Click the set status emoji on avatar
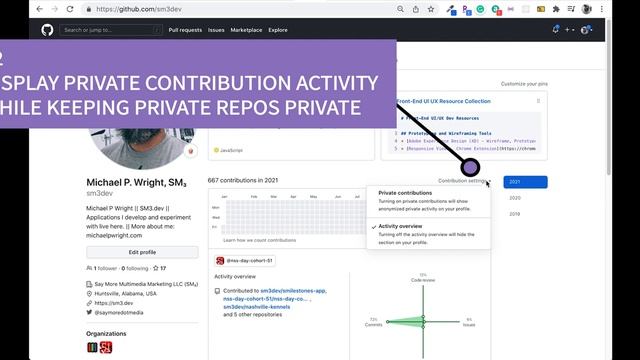Image resolution: width=640 pixels, height=360 pixels. (190, 151)
